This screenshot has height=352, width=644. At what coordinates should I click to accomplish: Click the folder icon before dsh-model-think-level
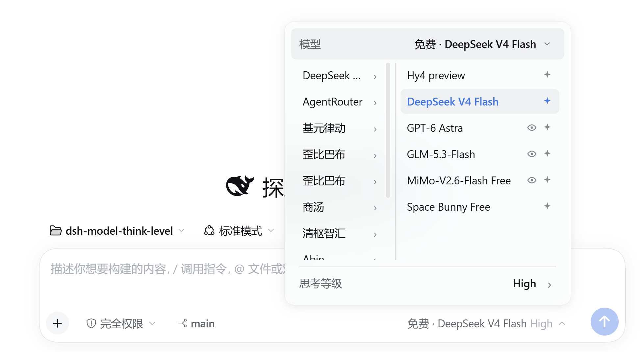(56, 231)
